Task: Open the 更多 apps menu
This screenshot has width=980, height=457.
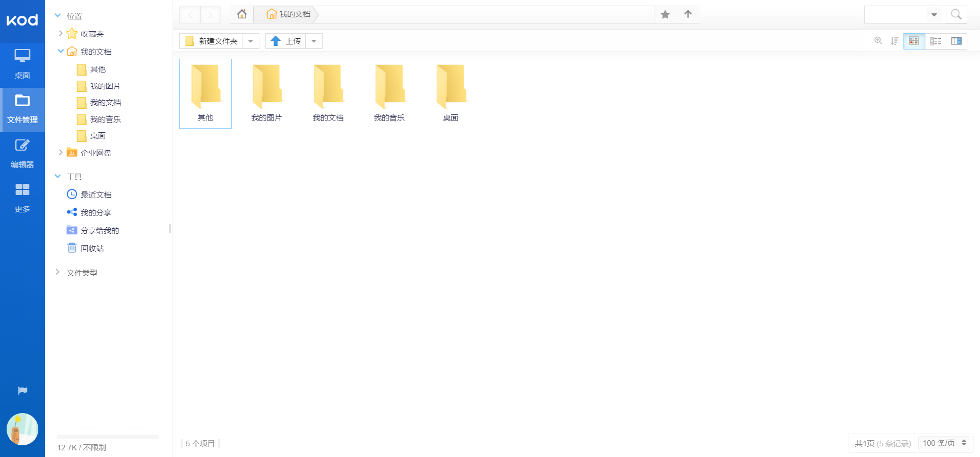Action: pyautogui.click(x=22, y=198)
